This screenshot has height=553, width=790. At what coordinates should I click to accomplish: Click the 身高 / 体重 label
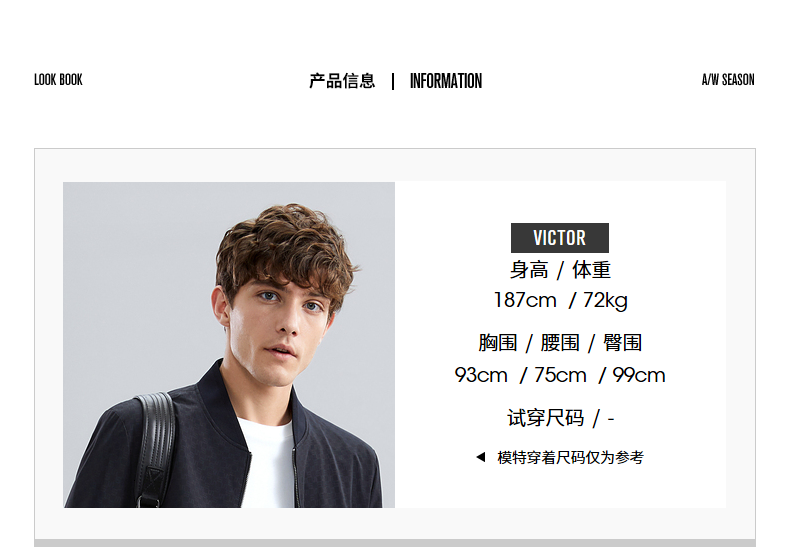pyautogui.click(x=560, y=270)
